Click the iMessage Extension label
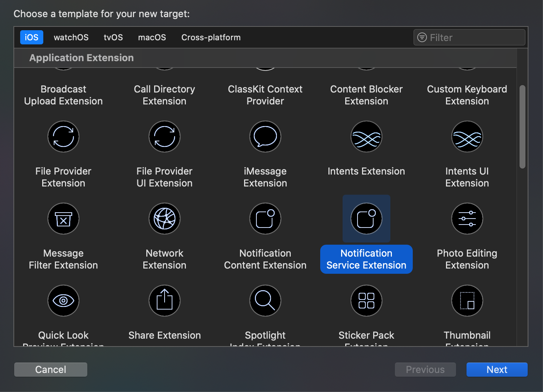The image size is (543, 392). point(265,177)
